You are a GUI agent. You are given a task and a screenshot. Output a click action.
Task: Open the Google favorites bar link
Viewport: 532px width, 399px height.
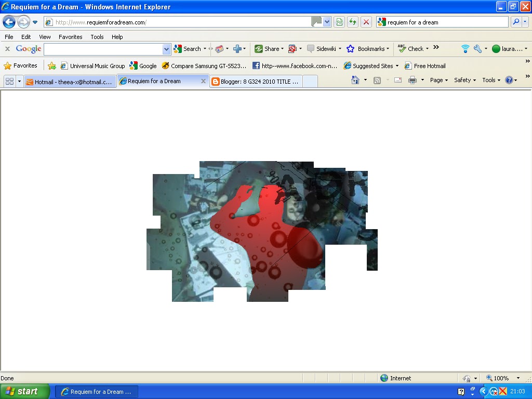click(x=143, y=66)
